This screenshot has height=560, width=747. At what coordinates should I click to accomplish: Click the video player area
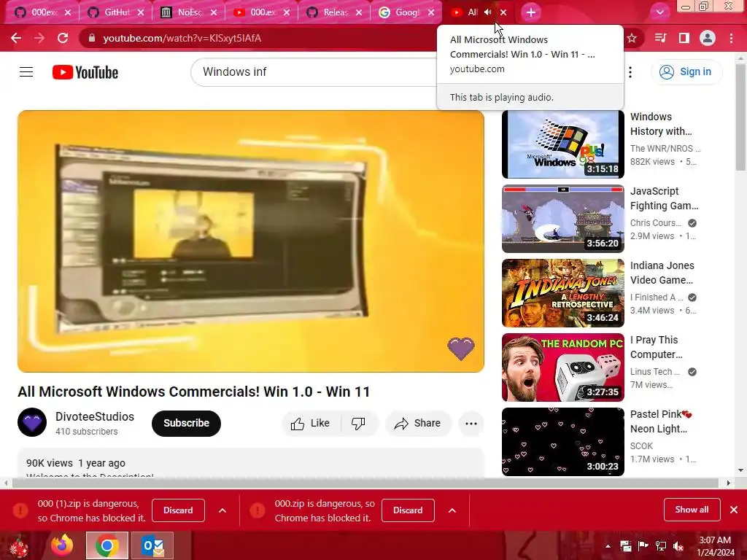[x=251, y=241]
